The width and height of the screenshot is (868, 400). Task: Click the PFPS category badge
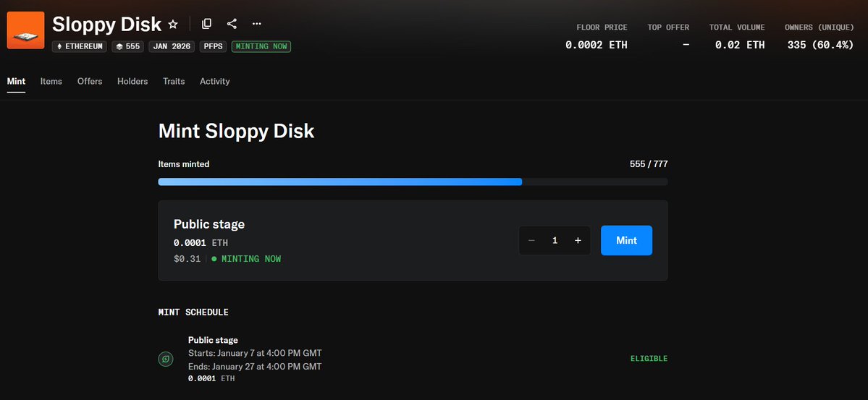pos(213,46)
